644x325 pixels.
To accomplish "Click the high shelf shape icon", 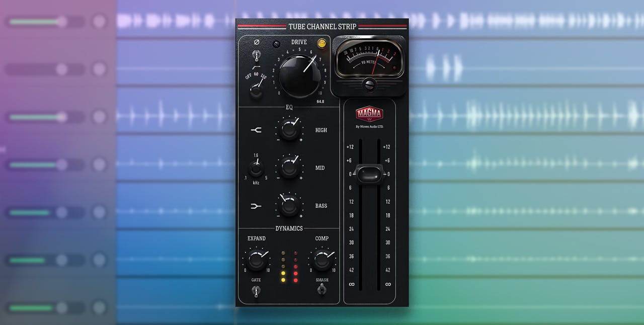I will pos(256,130).
